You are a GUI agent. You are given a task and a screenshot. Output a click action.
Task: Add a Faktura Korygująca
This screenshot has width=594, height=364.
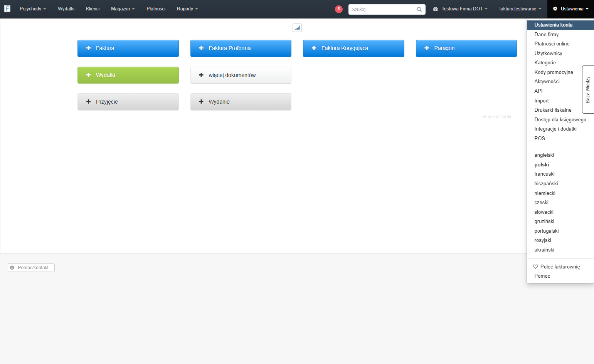pos(353,48)
